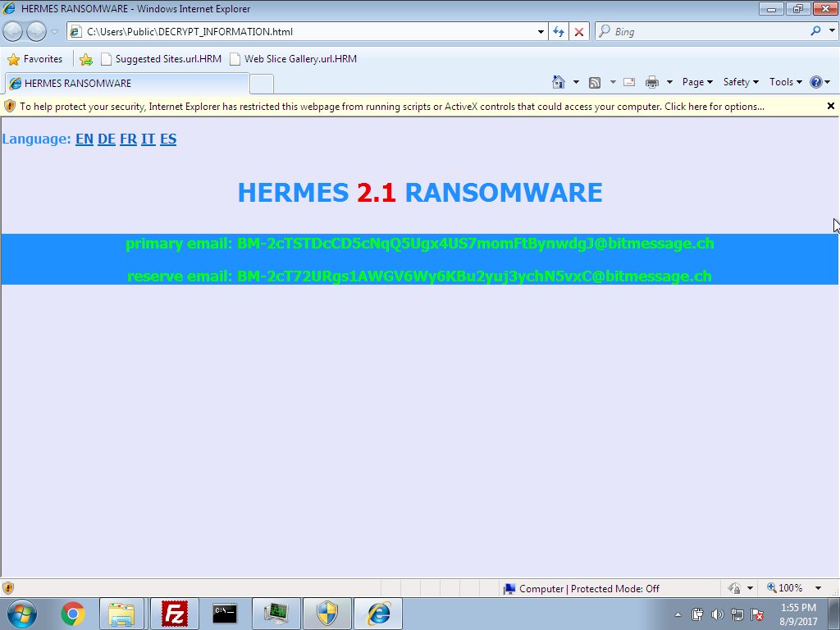Expand the feeds dropdown arrow
This screenshot has width=840, height=630.
[612, 82]
